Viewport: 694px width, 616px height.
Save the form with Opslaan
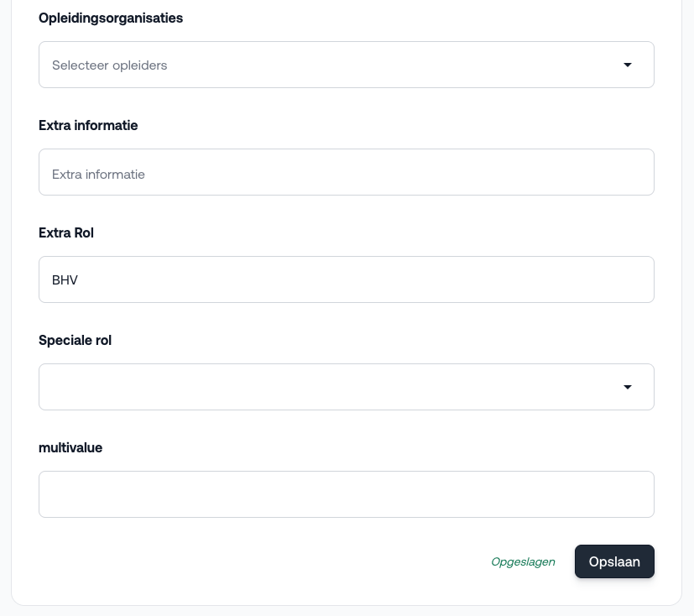[x=614, y=561]
